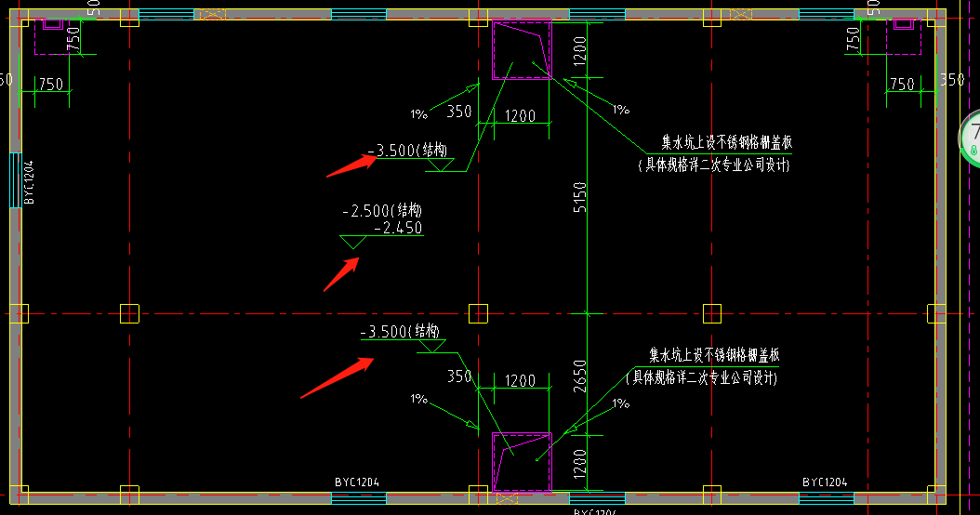Click the 5150 vertical dimension text
The width and height of the screenshot is (980, 515).
pos(580,197)
